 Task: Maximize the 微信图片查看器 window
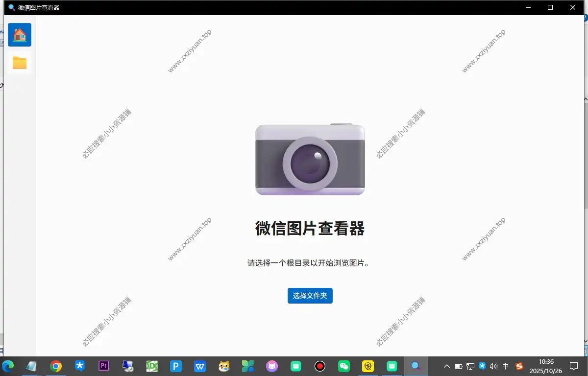[x=550, y=7]
